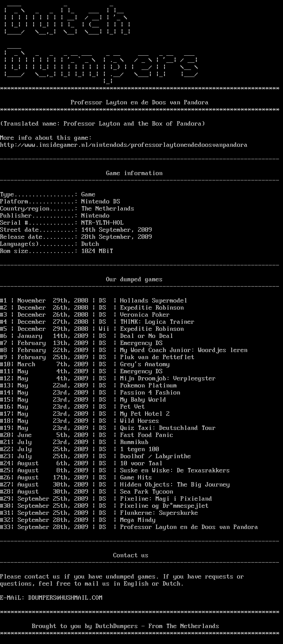Image resolution: width=283 pixels, height=644 pixels.
Task: Click the 'Game information' heading
Action: tap(134, 173)
